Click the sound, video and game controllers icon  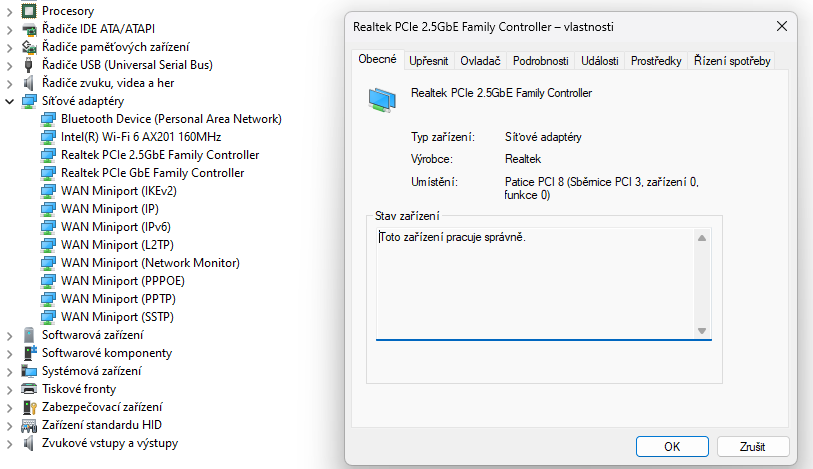29,83
